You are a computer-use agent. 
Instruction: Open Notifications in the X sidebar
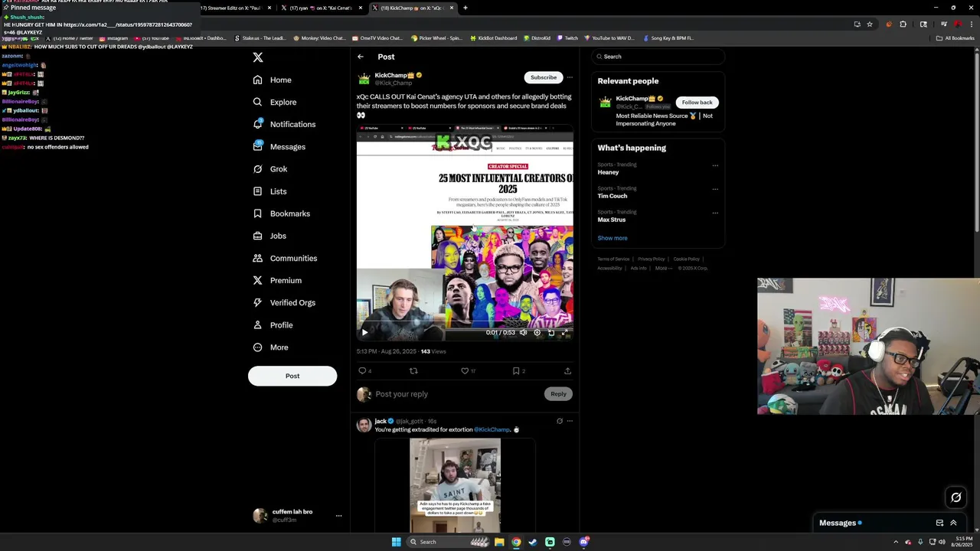click(284, 124)
